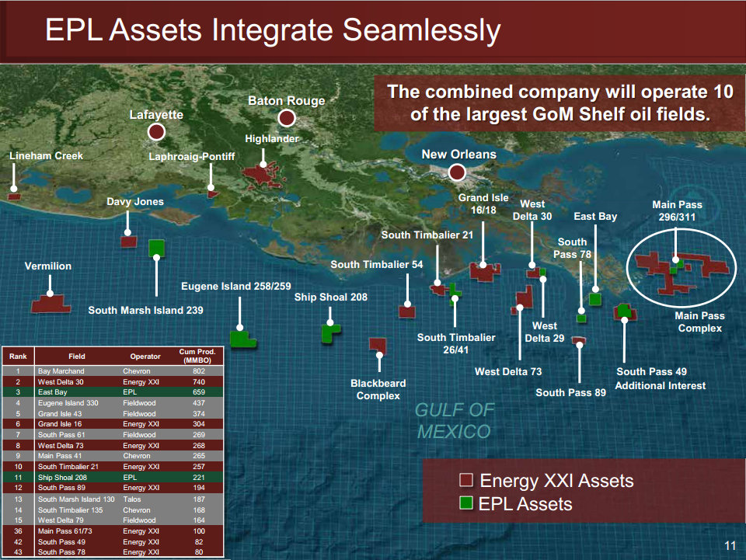Image resolution: width=746 pixels, height=560 pixels.
Task: Click the Baton Rouge city marker circle
Action: pyautogui.click(x=287, y=118)
